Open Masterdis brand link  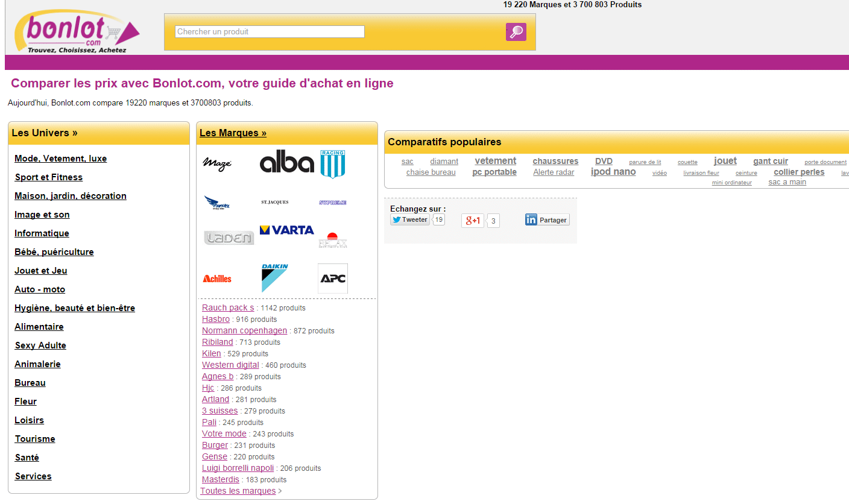click(x=221, y=479)
